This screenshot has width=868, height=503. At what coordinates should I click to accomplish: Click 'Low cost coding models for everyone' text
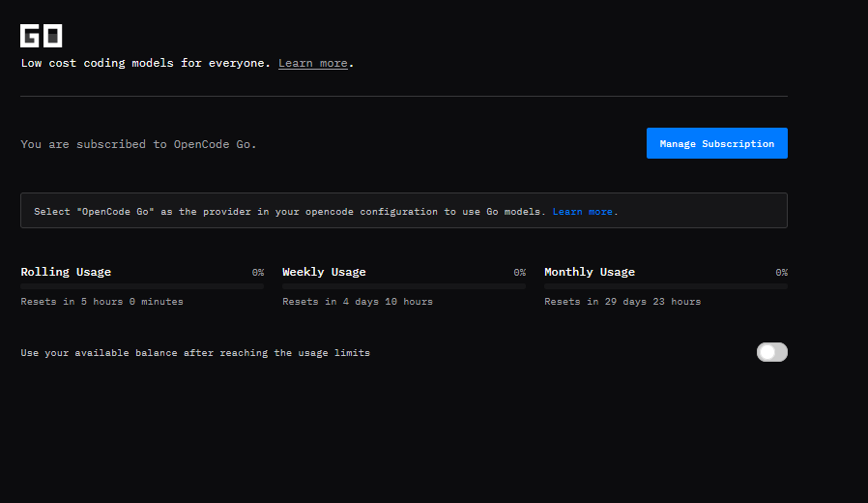coord(146,63)
